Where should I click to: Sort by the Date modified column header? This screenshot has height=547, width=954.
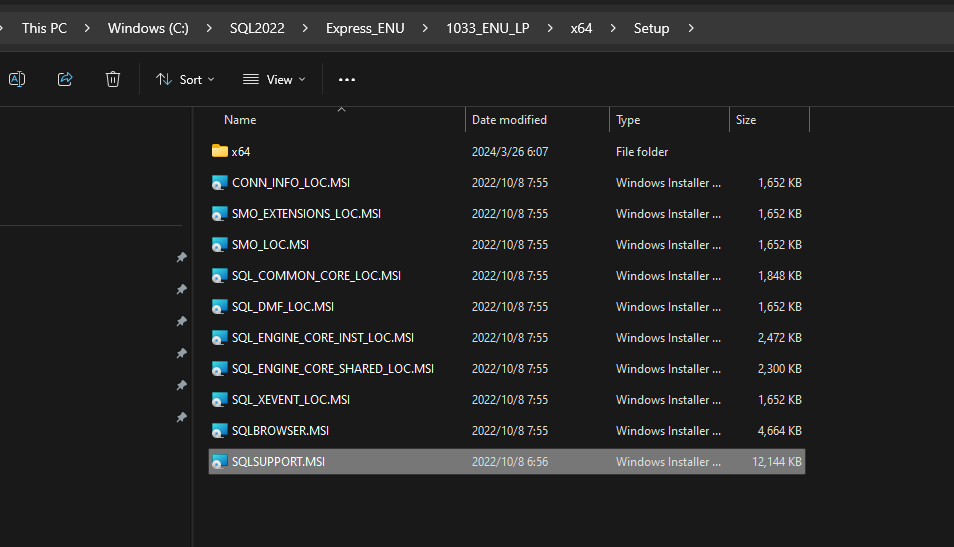pos(509,120)
